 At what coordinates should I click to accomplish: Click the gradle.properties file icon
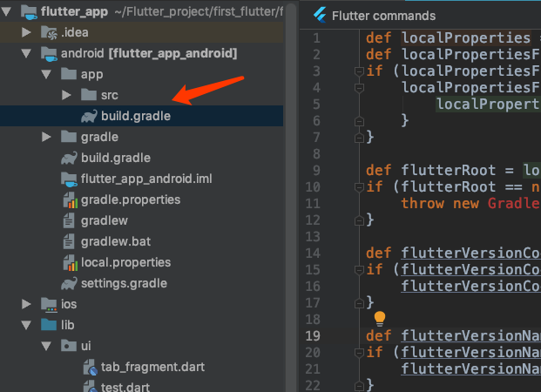71,200
